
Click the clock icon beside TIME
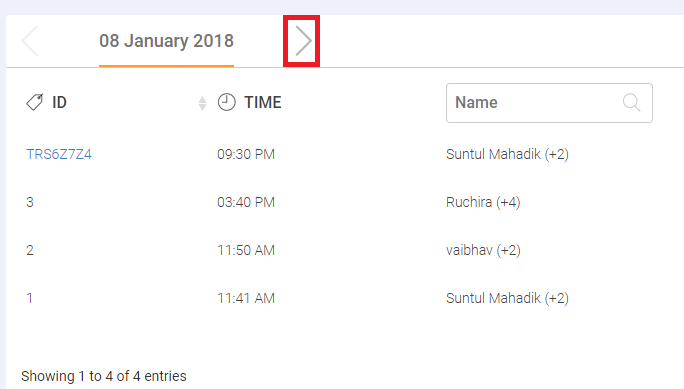coord(226,102)
